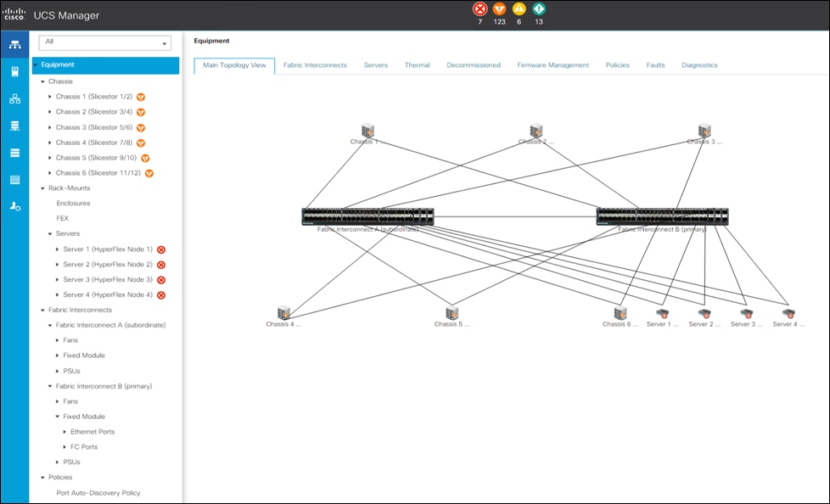Select Server 3 (HyperFlex Node 3) tree item
Screen dimensions: 830x504
[108, 279]
